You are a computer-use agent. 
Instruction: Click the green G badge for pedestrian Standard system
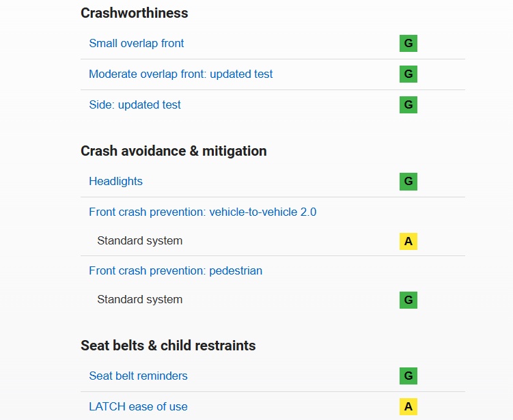tap(408, 300)
